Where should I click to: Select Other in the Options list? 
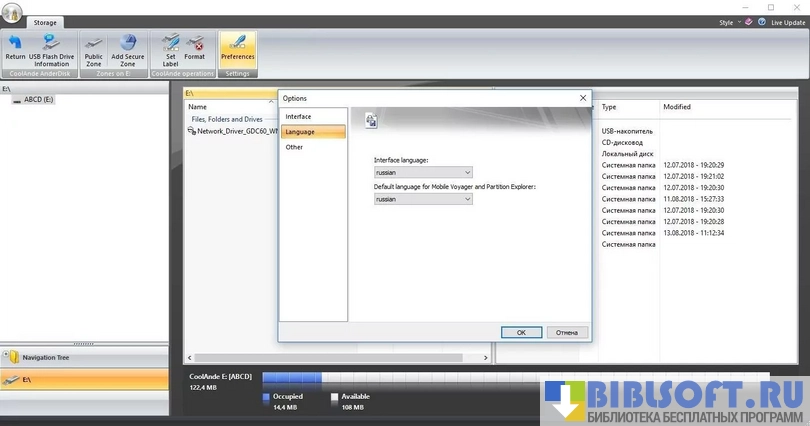coord(294,147)
